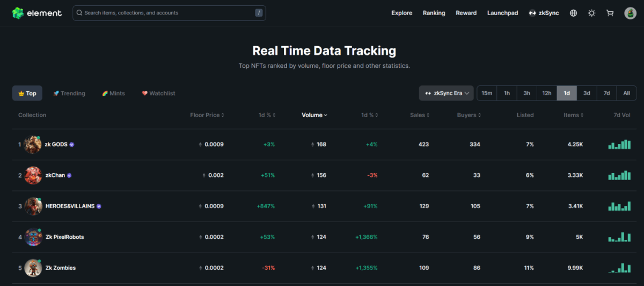Open the zk GODS collection link
This screenshot has height=286, width=644.
point(56,145)
